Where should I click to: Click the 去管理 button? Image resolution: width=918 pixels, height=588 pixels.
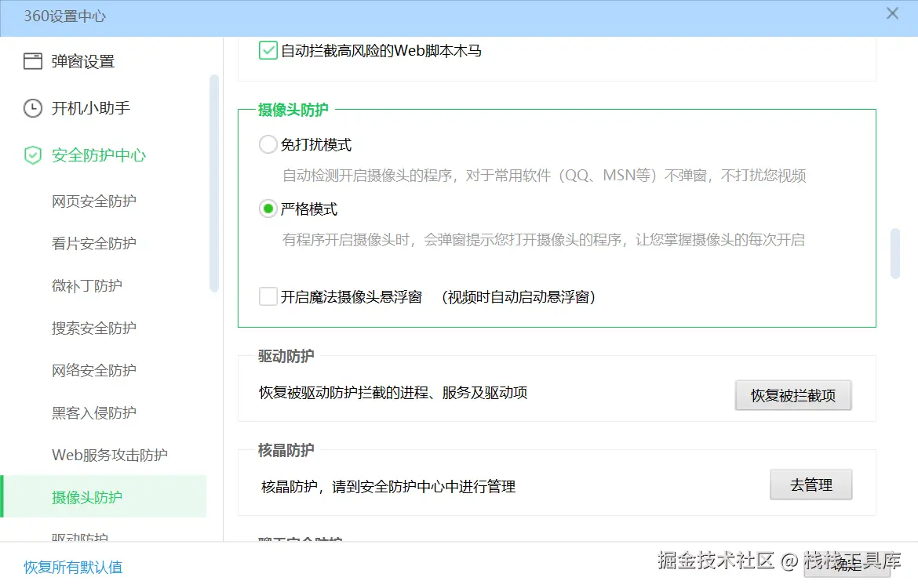pos(811,485)
